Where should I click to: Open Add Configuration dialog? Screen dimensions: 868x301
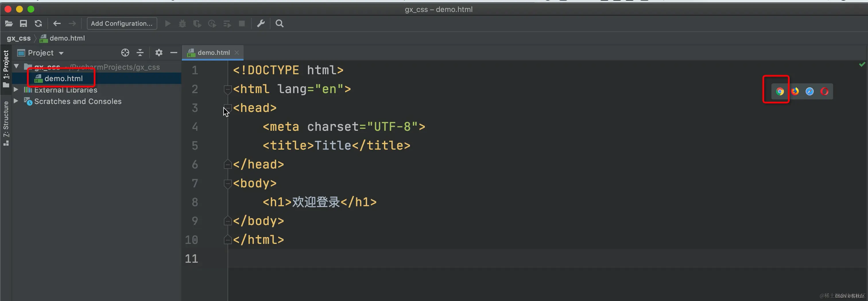[x=122, y=24]
